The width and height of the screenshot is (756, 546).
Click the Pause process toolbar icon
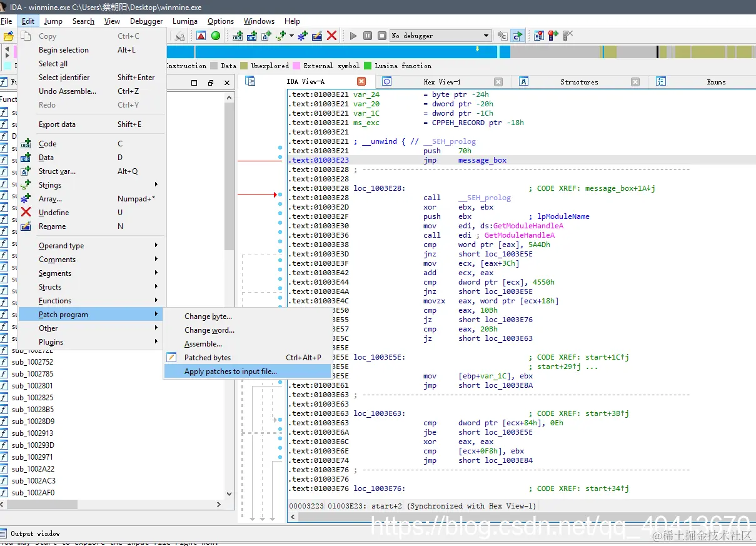pyautogui.click(x=368, y=36)
